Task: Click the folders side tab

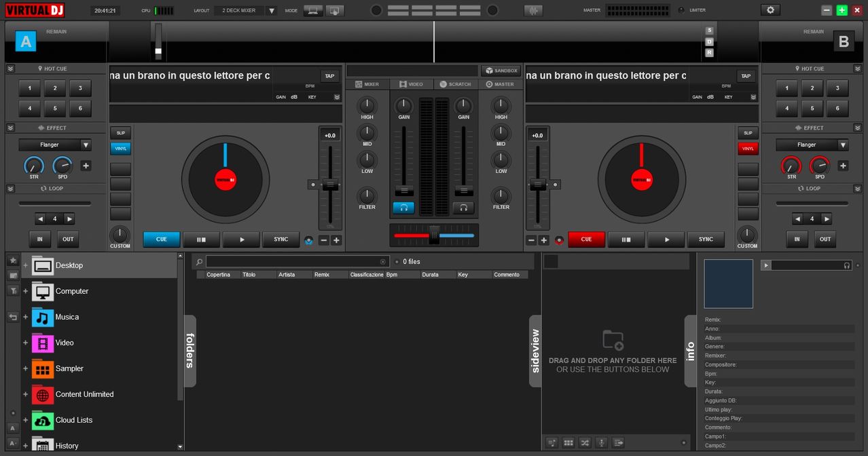Action: click(x=189, y=351)
